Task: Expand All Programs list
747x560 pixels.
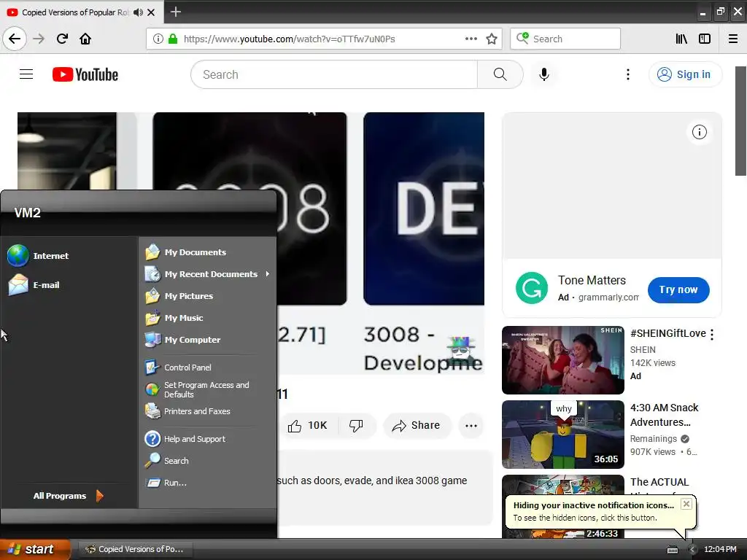Action: tap(68, 496)
